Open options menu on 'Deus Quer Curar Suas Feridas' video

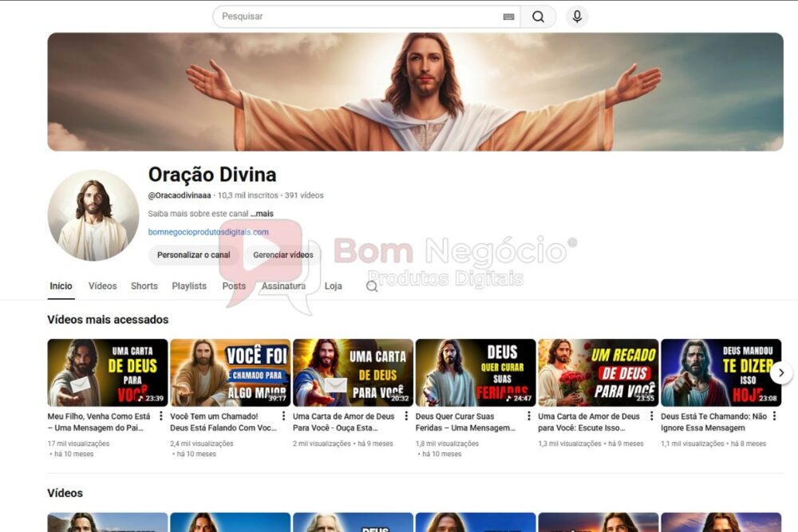pos(528,416)
